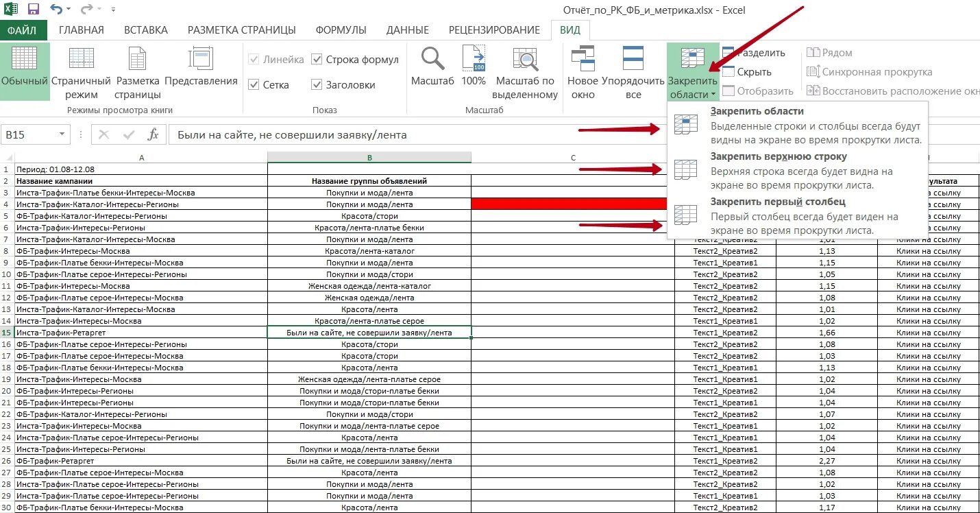Click the formula bar text field
This screenshot has width=980, height=513.
pos(418,135)
